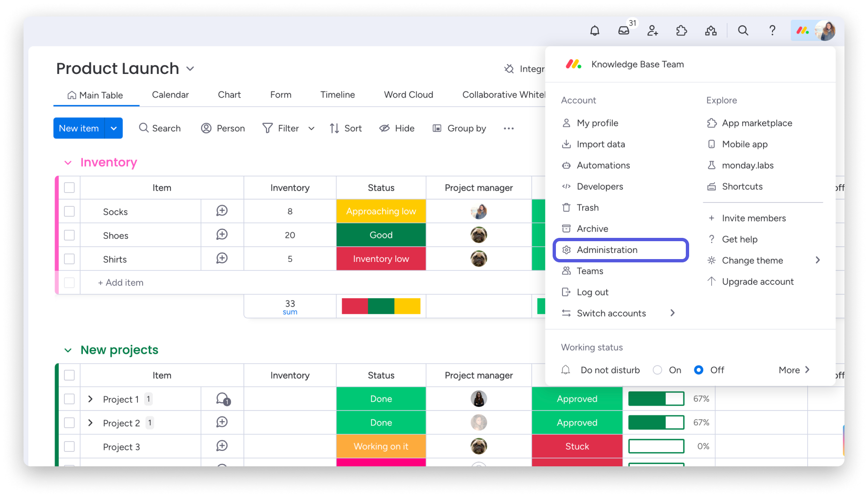868x496 pixels.
Task: Select all items in New projects checkbox
Action: click(x=69, y=375)
